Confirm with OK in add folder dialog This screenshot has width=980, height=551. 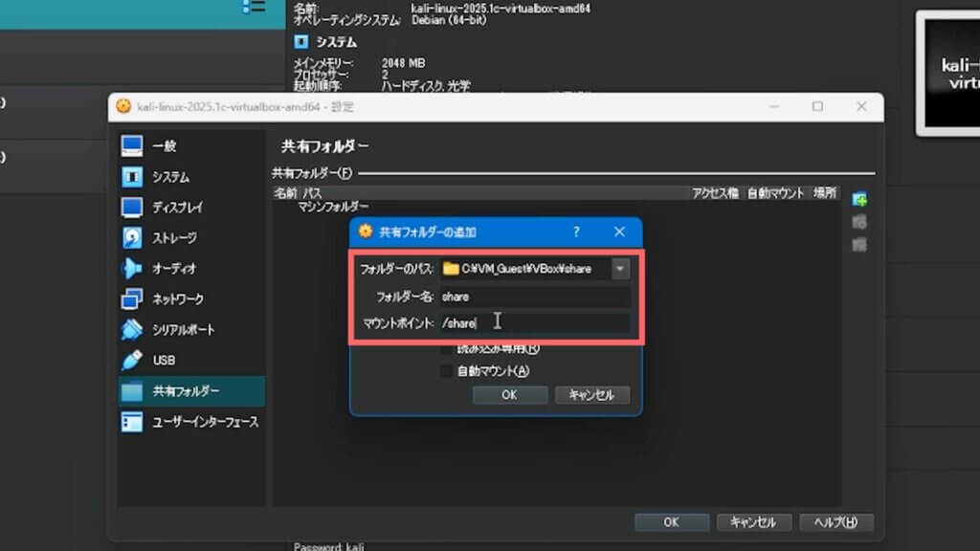(510, 395)
